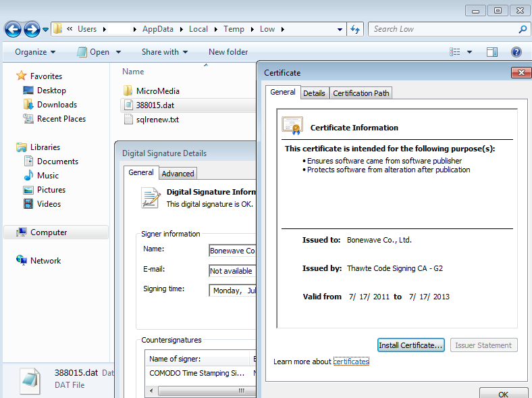
Task: Click New folder in the toolbar
Action: click(228, 52)
